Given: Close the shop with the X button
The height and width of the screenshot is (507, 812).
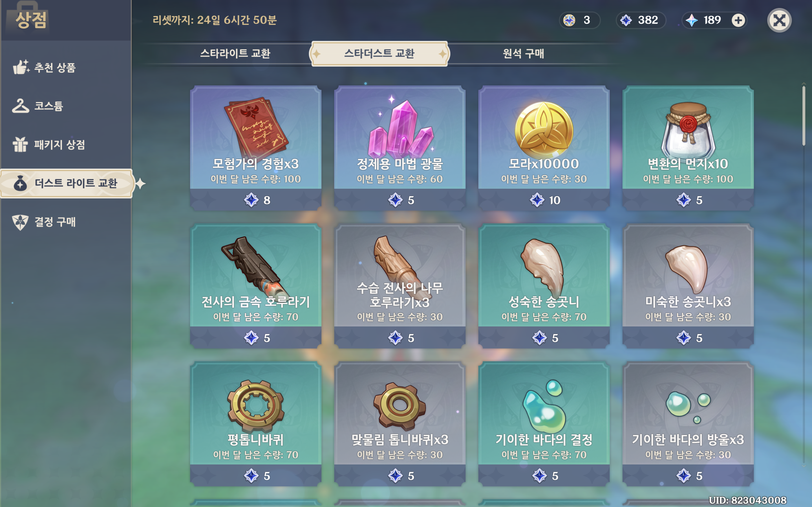Looking at the screenshot, I should pos(779,20).
